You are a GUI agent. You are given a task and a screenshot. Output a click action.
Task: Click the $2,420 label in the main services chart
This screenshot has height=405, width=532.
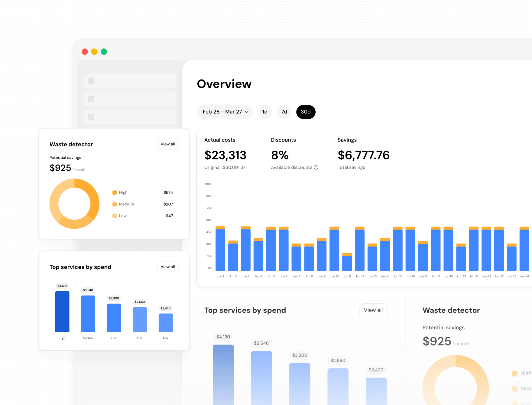[x=376, y=370]
